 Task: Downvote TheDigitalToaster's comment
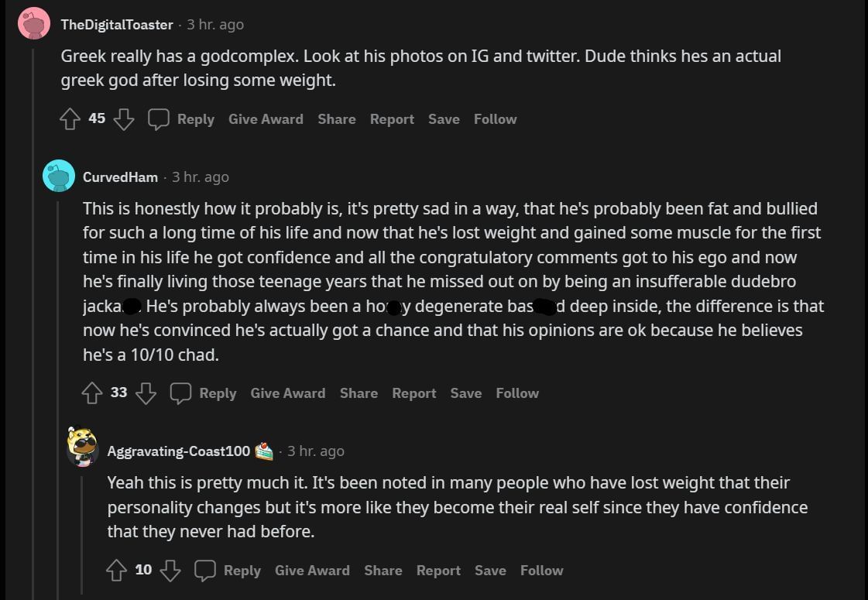124,119
